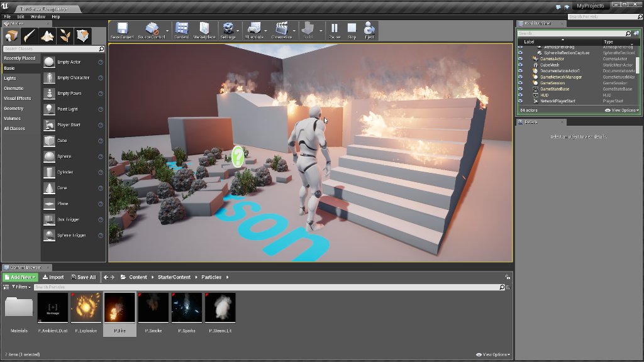Screen dimensions: 644x362
Task: Click the Cube primitive icon
Action: click(x=49, y=141)
